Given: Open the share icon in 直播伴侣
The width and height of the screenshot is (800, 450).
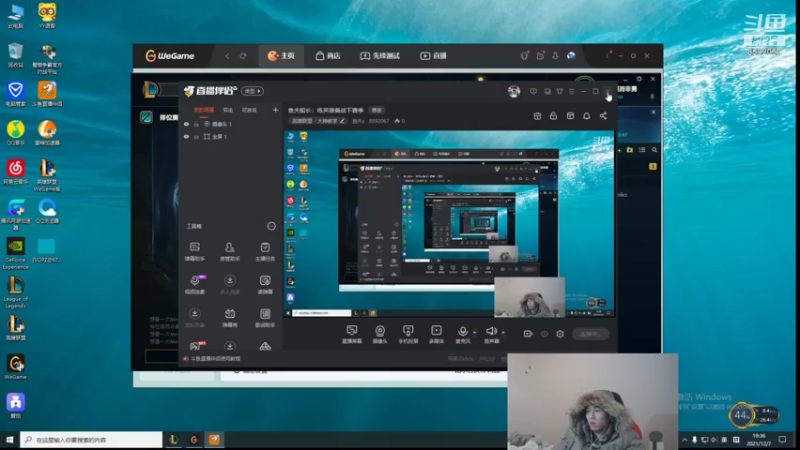Looking at the screenshot, I should [603, 116].
